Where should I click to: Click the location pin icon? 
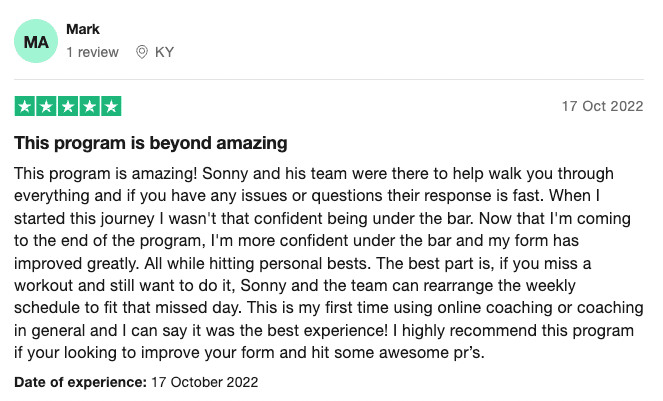142,52
